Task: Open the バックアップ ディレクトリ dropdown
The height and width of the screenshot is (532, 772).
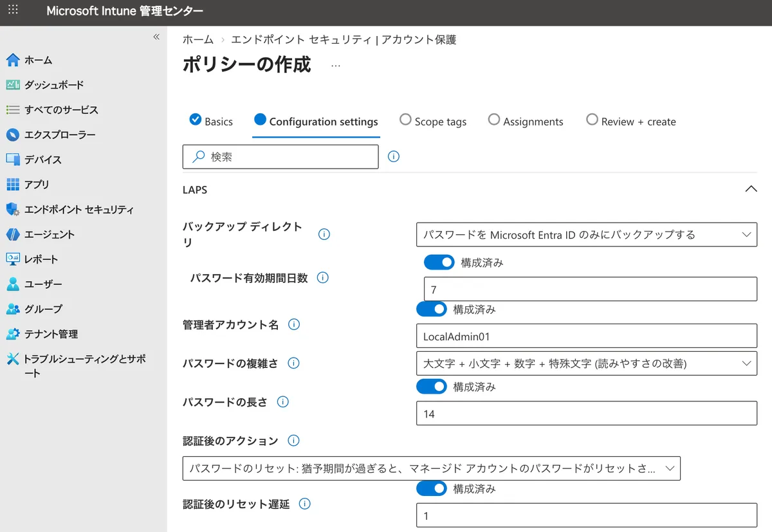Action: [586, 235]
